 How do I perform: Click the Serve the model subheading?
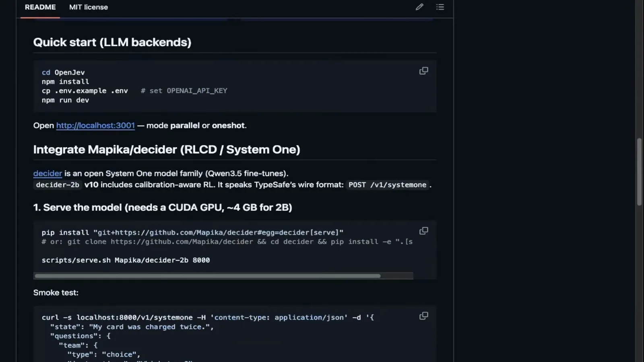click(163, 208)
